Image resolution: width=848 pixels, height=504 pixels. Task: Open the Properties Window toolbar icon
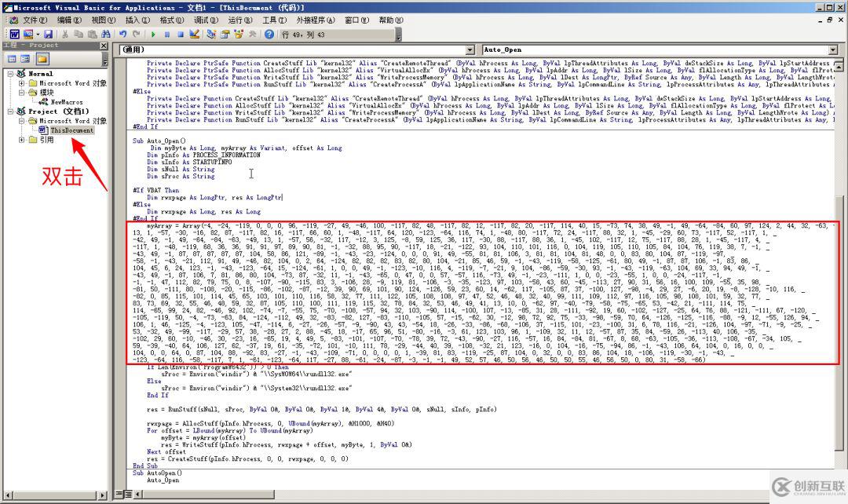point(225,34)
